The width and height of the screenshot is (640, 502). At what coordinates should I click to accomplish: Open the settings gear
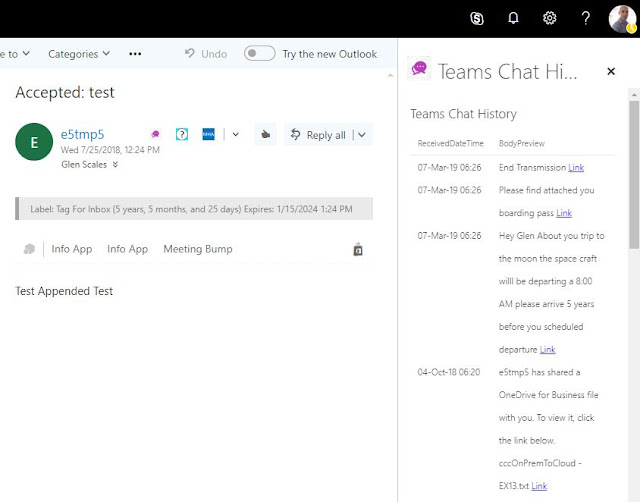point(549,18)
